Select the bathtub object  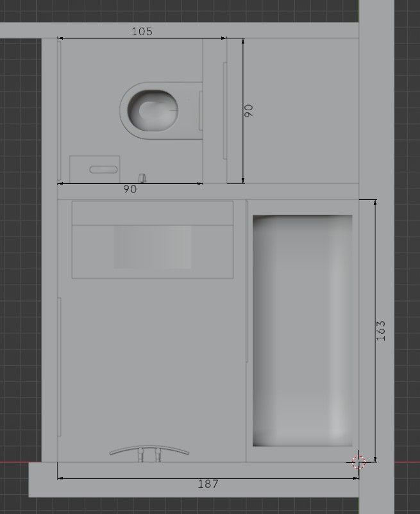click(x=302, y=331)
